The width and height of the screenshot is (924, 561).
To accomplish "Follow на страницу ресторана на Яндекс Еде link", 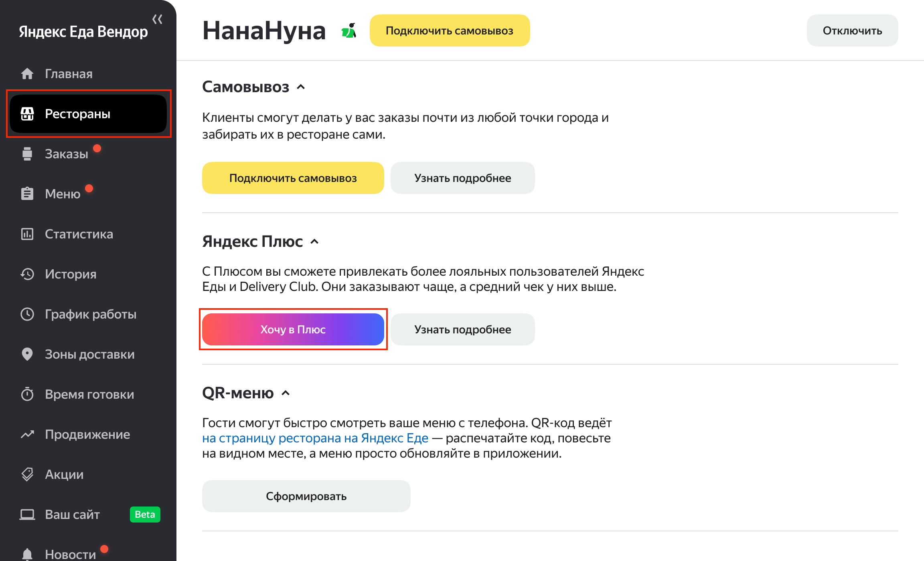I will pyautogui.click(x=315, y=438).
